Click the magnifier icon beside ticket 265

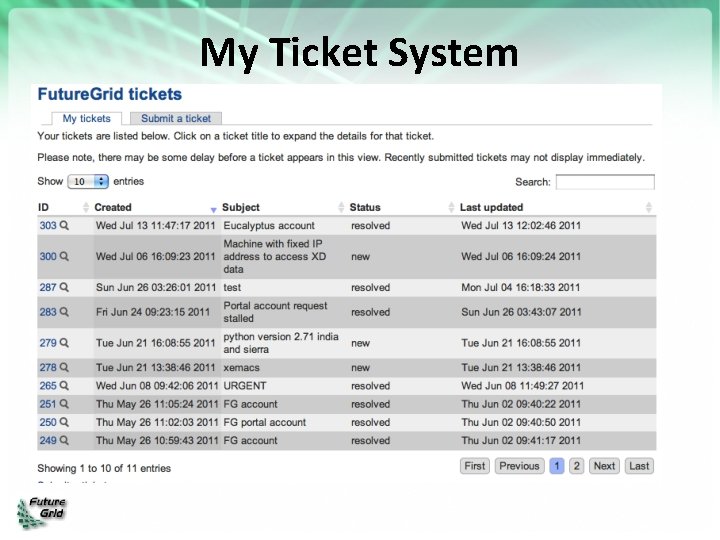65,386
